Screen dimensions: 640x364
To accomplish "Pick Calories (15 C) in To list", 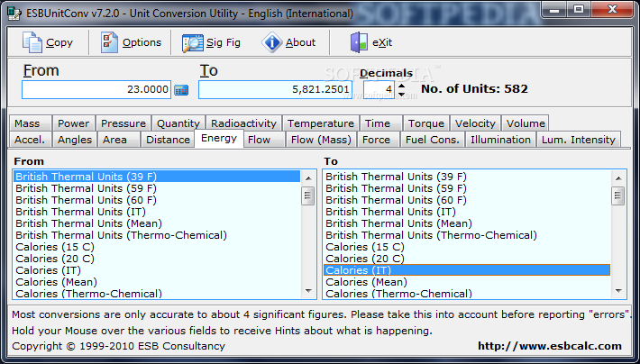I will 467,247.
